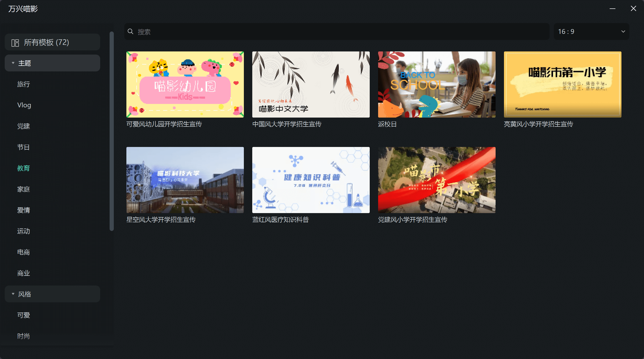Open the 返校日 template
Viewport: 644px width, 359px height.
point(436,84)
